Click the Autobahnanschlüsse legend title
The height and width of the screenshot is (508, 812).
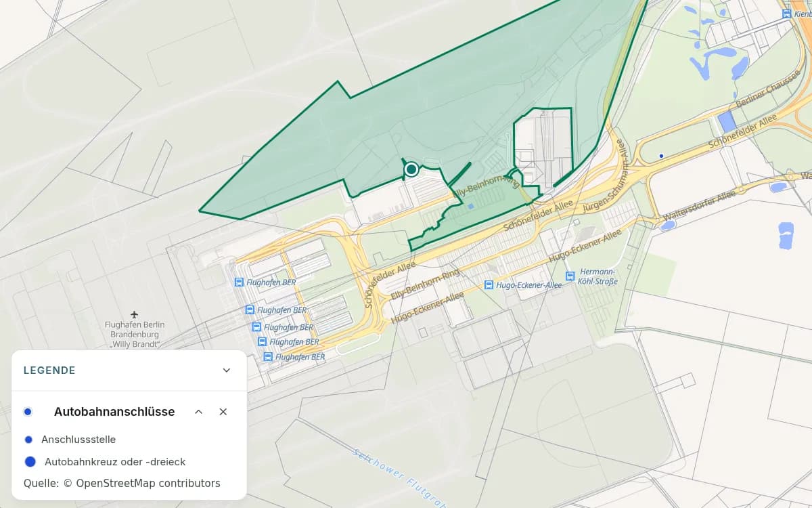[114, 412]
